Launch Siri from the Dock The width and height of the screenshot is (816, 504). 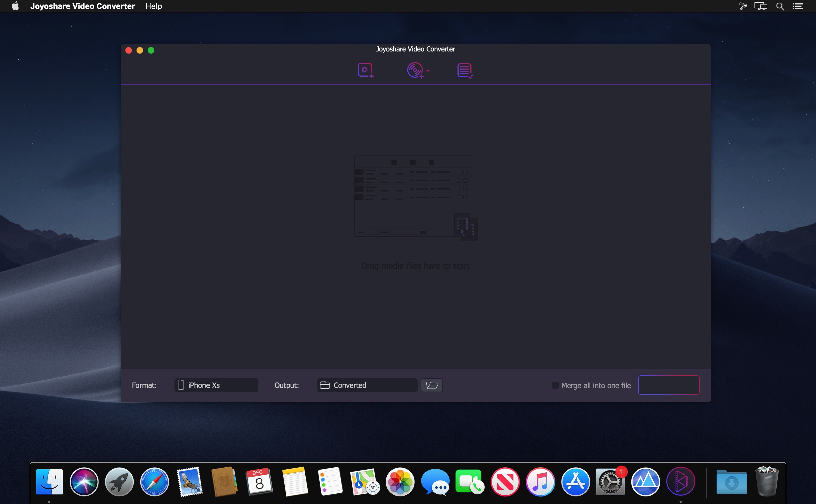coord(84,482)
